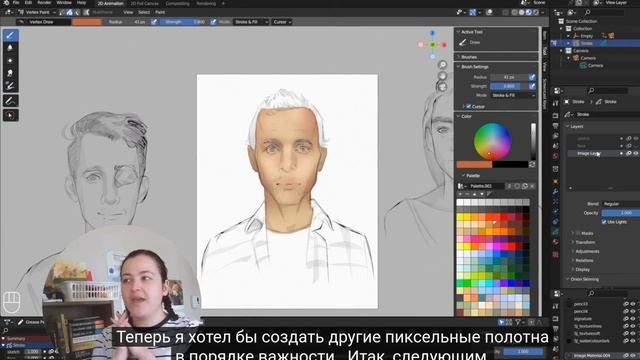Toggle Radius pressure in the Brush Settings panel
640x360 pixels.
tap(532, 77)
